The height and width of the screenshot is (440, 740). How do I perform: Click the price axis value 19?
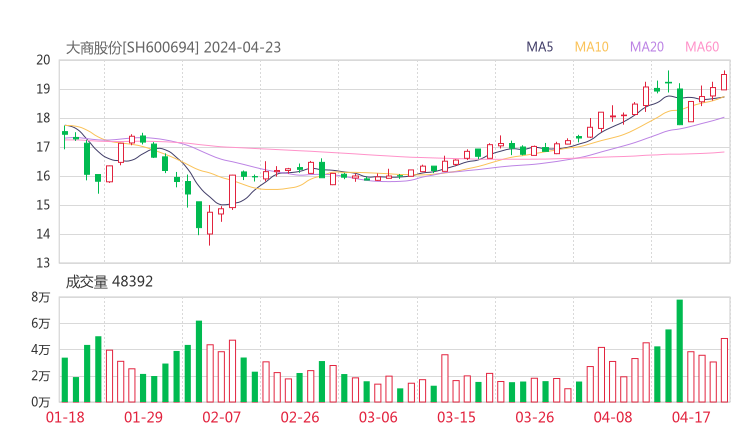point(43,89)
